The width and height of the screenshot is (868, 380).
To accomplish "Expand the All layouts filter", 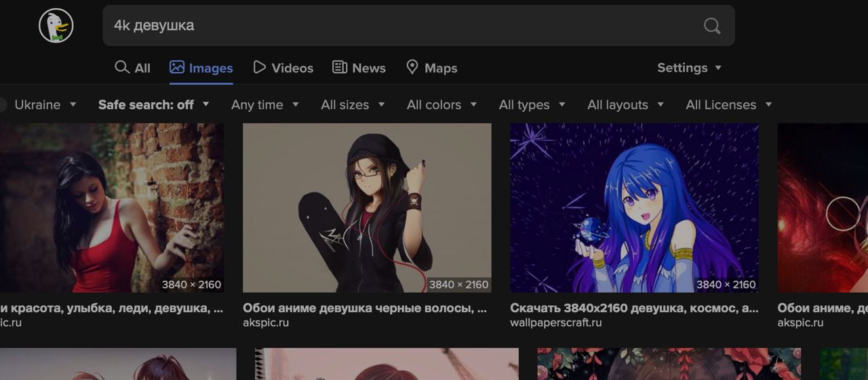I will click(625, 105).
